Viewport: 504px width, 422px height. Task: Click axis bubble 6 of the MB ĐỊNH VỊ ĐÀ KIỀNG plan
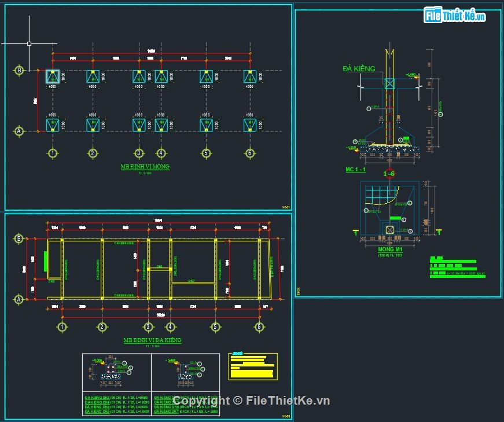(259, 327)
